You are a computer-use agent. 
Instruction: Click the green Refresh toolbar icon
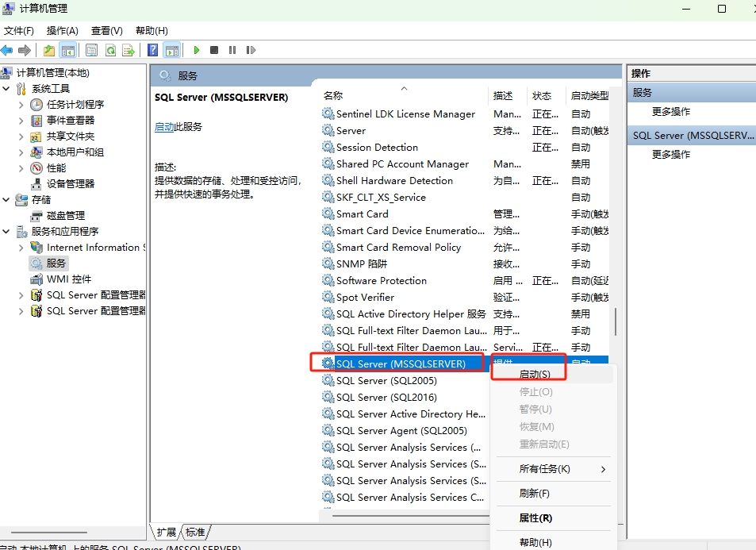click(x=110, y=50)
